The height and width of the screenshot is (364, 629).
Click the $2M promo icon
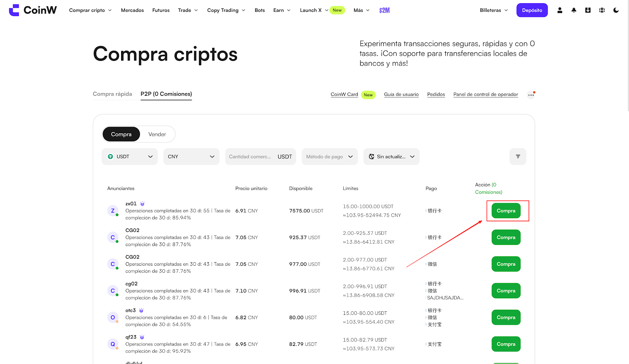384,10
